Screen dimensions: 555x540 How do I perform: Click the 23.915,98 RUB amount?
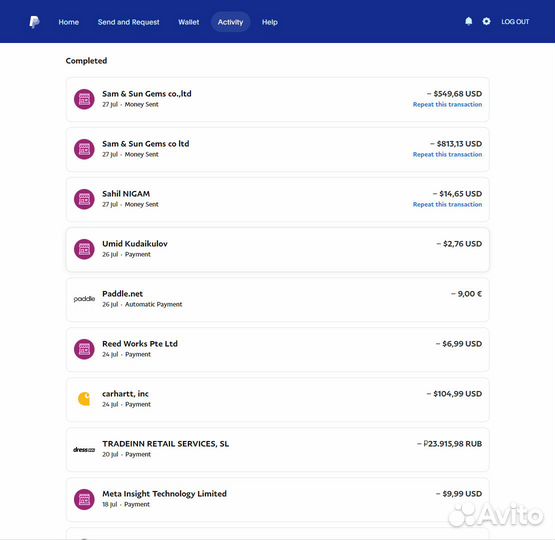pyautogui.click(x=450, y=444)
